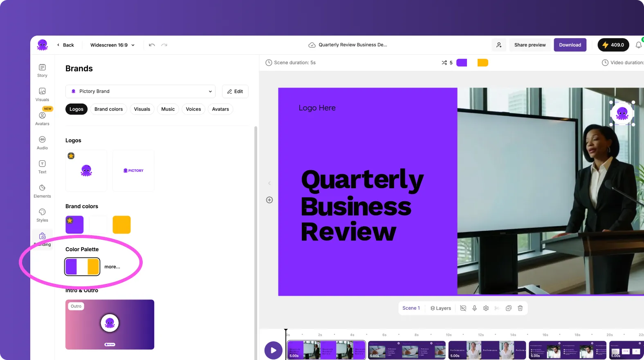The width and height of the screenshot is (644, 360).
Task: Click the undo arrow icon
Action: pyautogui.click(x=152, y=45)
